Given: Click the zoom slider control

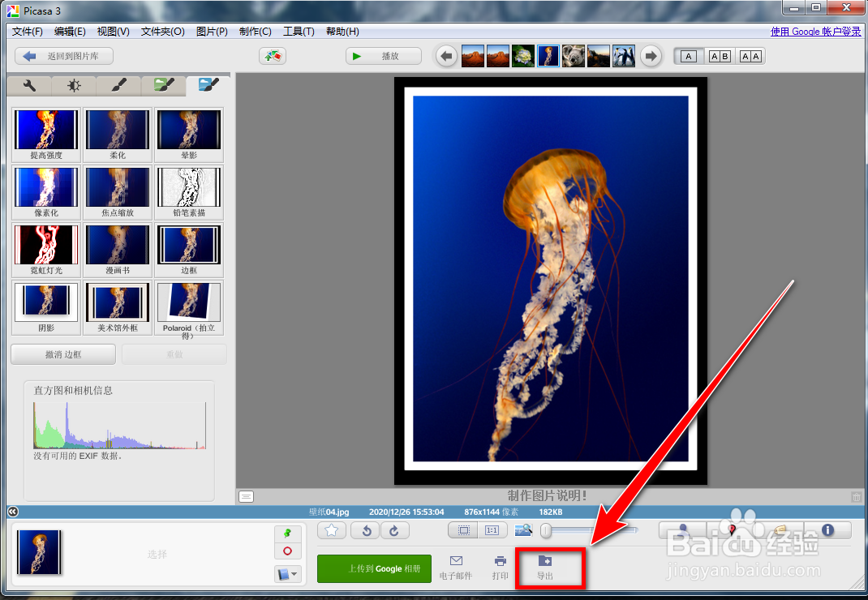Looking at the screenshot, I should click(545, 530).
